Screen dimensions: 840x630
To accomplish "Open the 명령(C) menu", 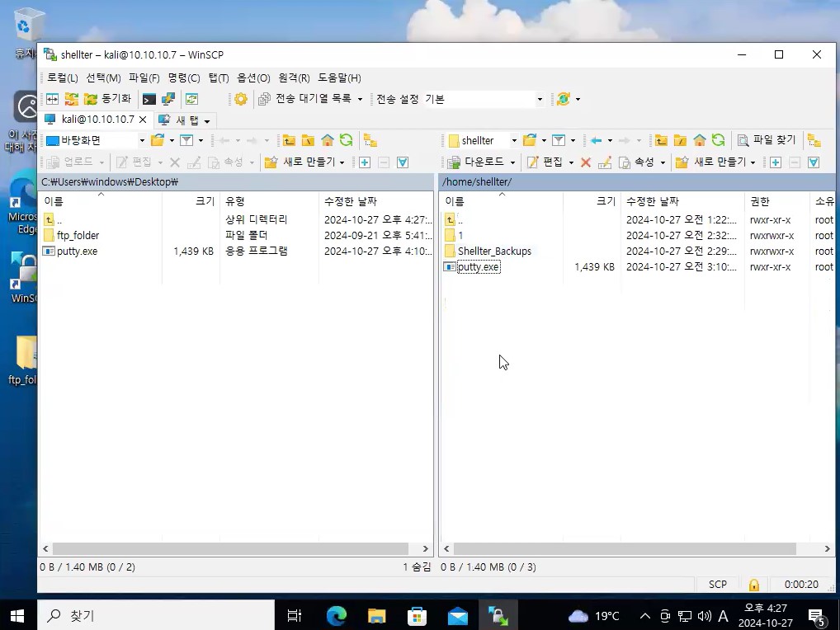I will [184, 78].
